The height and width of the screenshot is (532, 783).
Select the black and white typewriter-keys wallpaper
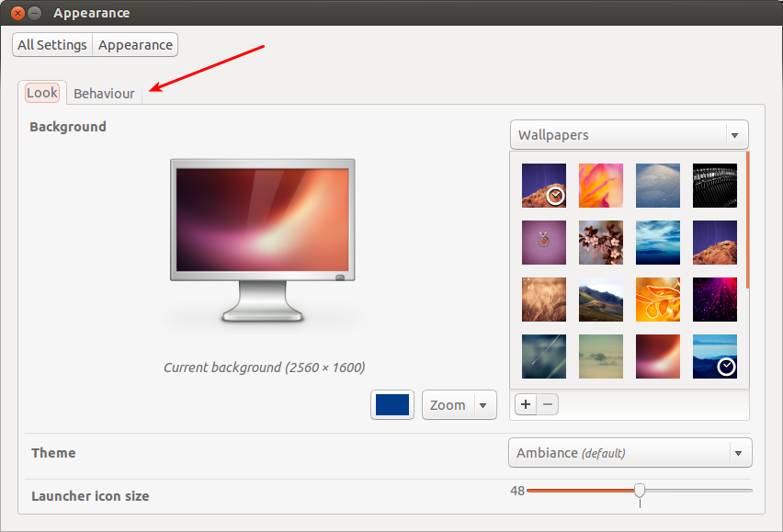pyautogui.click(x=715, y=186)
